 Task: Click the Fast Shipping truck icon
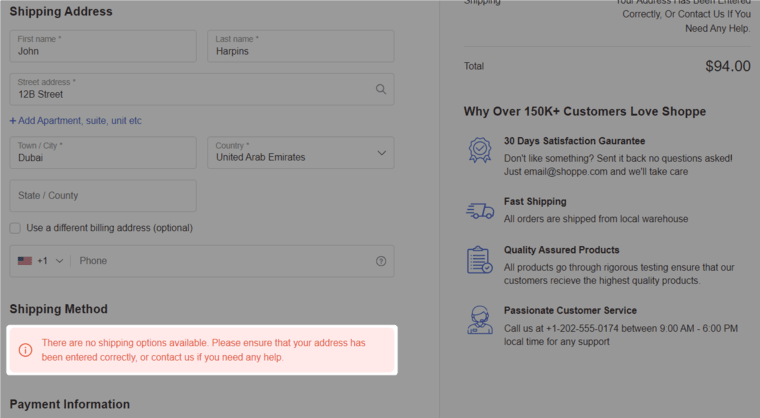pyautogui.click(x=480, y=210)
